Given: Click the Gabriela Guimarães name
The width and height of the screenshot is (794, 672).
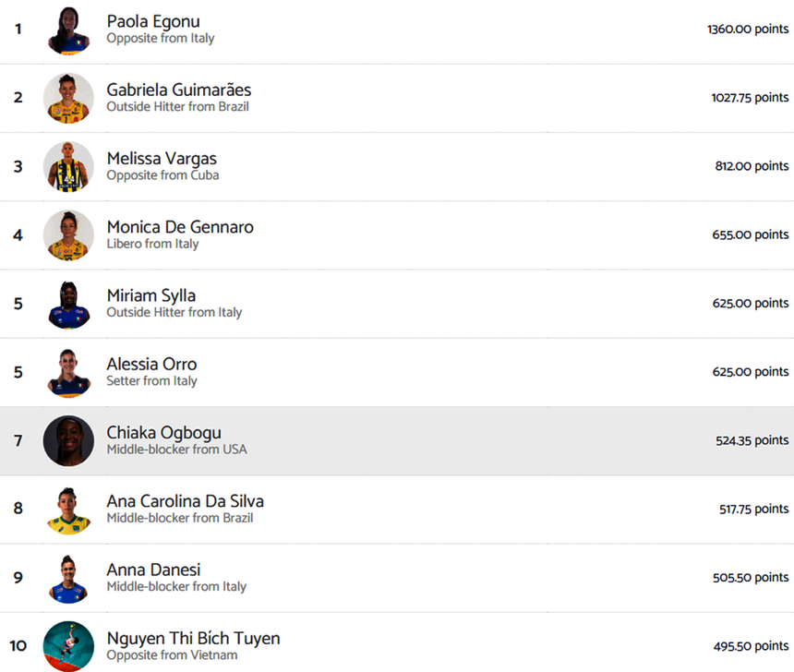Looking at the screenshot, I should (179, 90).
